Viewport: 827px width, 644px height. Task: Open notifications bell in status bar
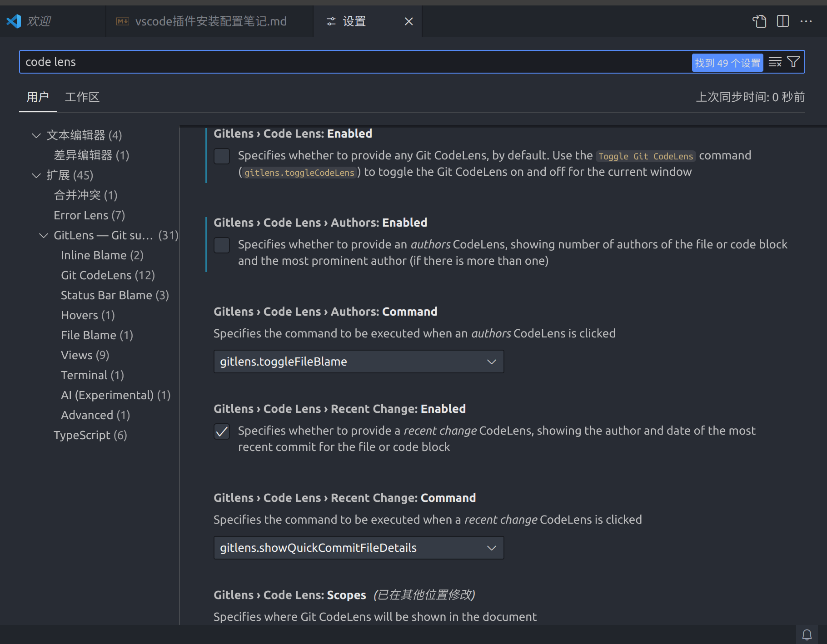pos(807,635)
